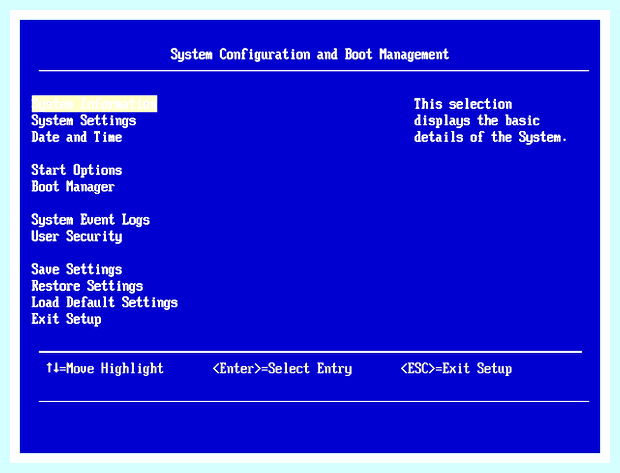620x473 pixels.
Task: Open Start Options entry
Action: tap(77, 170)
